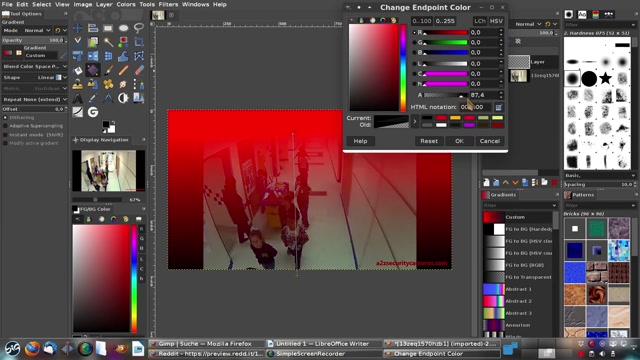Select the Ellipse Select tool
Screen dimensions: 640x360
tap(123, 28)
